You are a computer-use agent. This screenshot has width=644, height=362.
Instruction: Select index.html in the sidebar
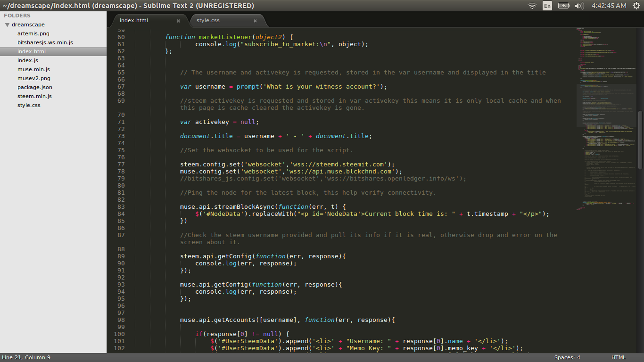coord(53,51)
